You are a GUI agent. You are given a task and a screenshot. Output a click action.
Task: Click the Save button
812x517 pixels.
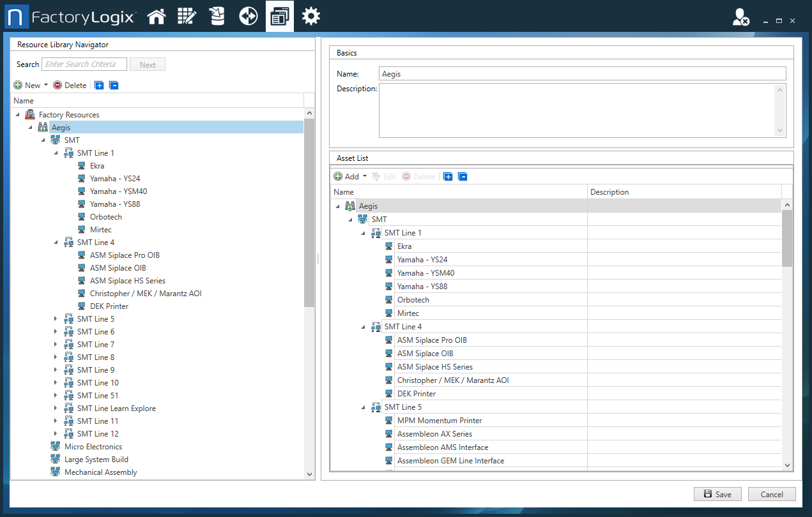click(x=717, y=494)
